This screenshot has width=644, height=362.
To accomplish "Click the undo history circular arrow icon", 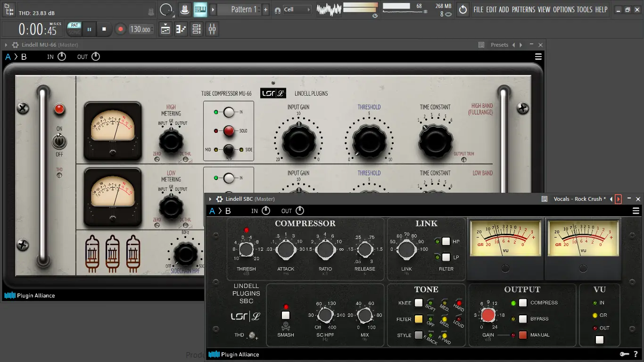I will click(463, 9).
